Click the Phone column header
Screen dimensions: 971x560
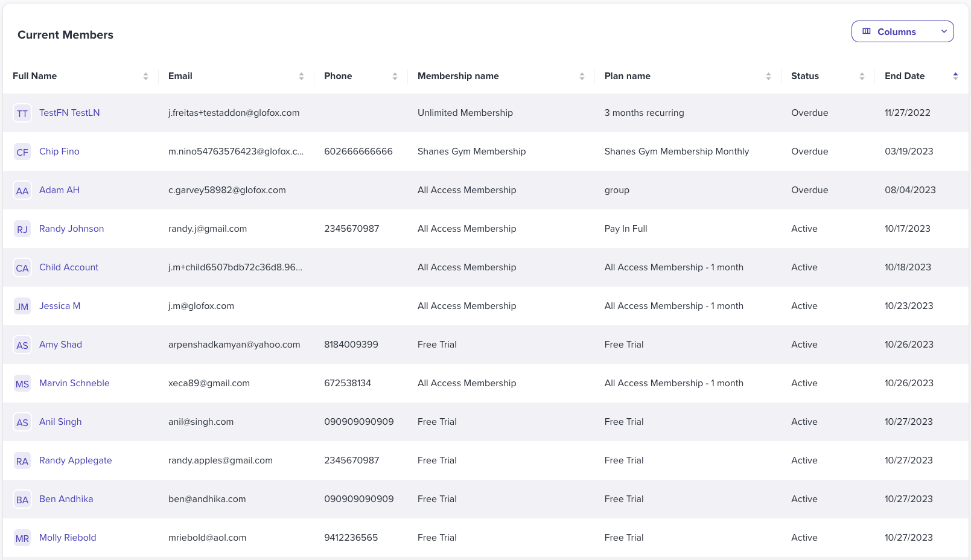(x=338, y=76)
